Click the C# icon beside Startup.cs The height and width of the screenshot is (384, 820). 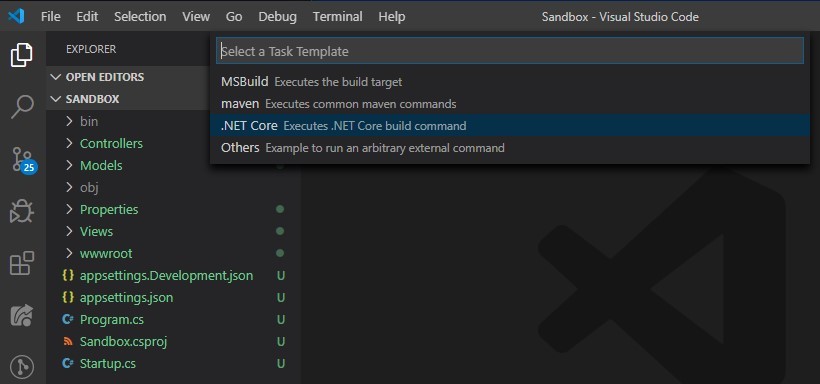coord(67,363)
